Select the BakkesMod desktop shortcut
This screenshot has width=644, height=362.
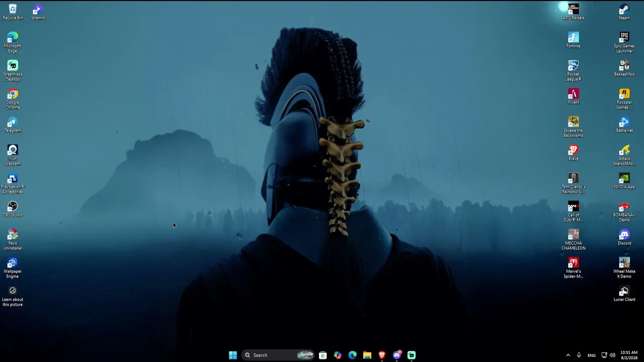[624, 68]
